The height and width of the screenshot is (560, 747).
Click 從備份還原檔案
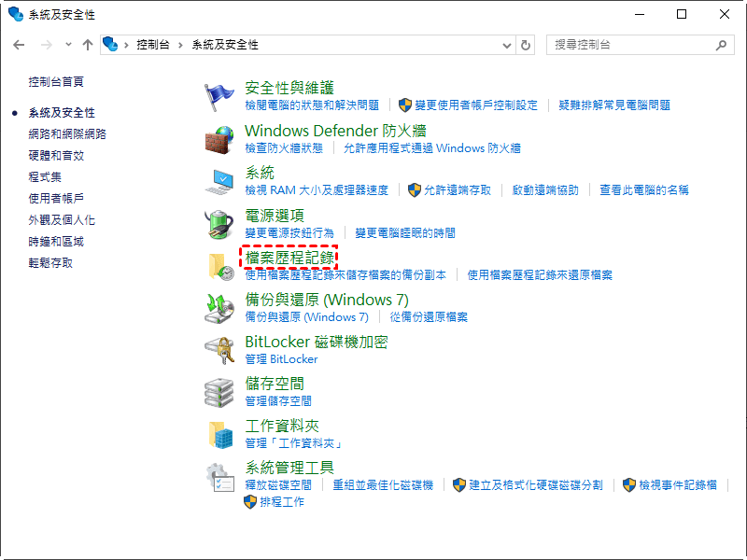429,316
